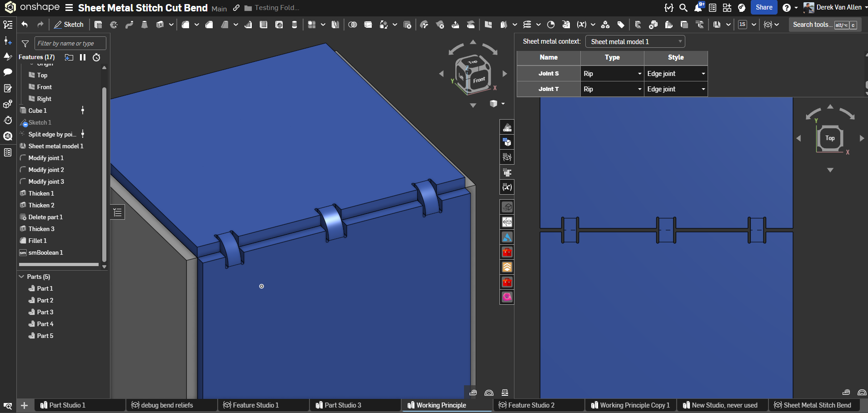Toggle the feature list panel icon

[x=8, y=25]
